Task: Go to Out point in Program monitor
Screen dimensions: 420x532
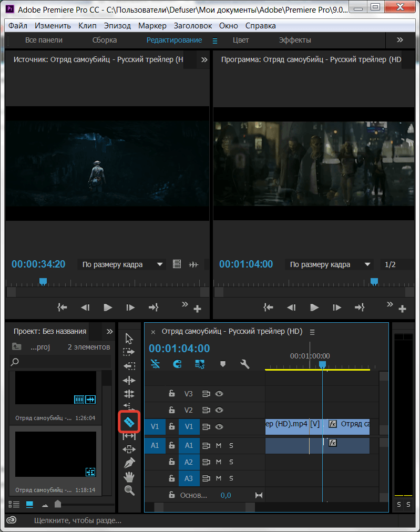Action: 360,308
